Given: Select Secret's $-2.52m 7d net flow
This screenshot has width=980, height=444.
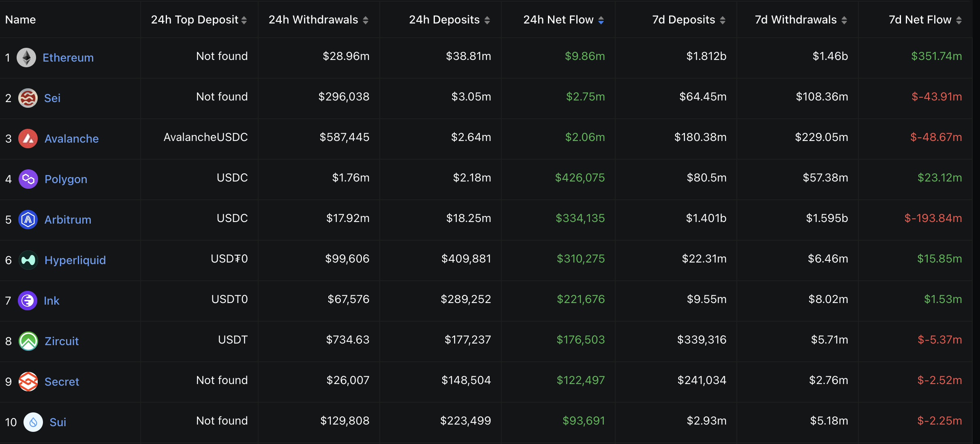Looking at the screenshot, I should coord(940,380).
